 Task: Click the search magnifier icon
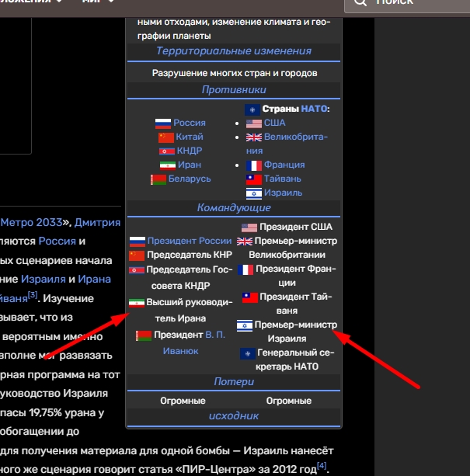tap(360, 2)
